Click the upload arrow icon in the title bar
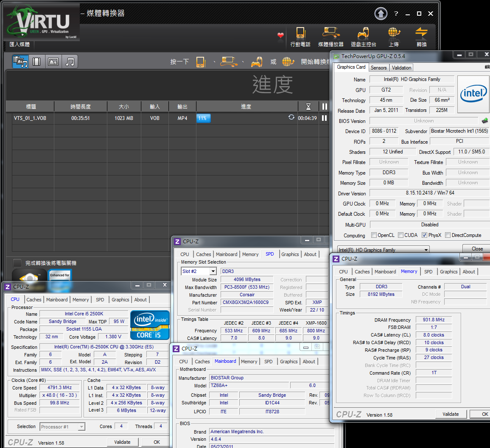 pyautogui.click(x=381, y=14)
